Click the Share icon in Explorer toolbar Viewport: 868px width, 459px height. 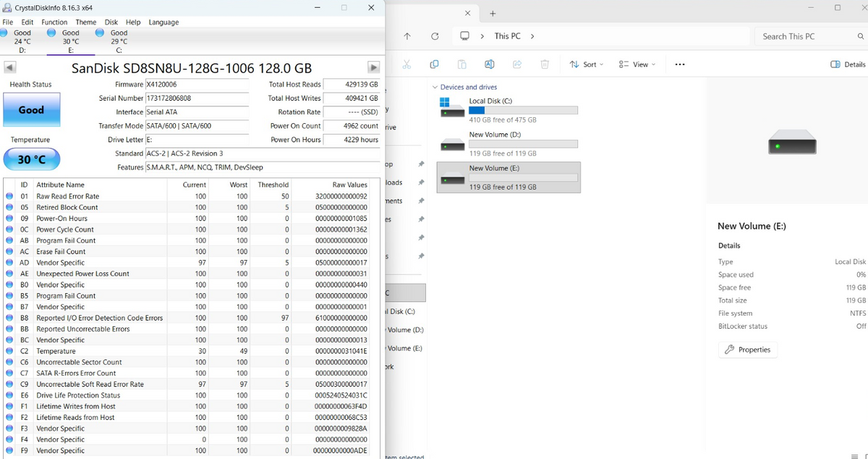click(517, 64)
